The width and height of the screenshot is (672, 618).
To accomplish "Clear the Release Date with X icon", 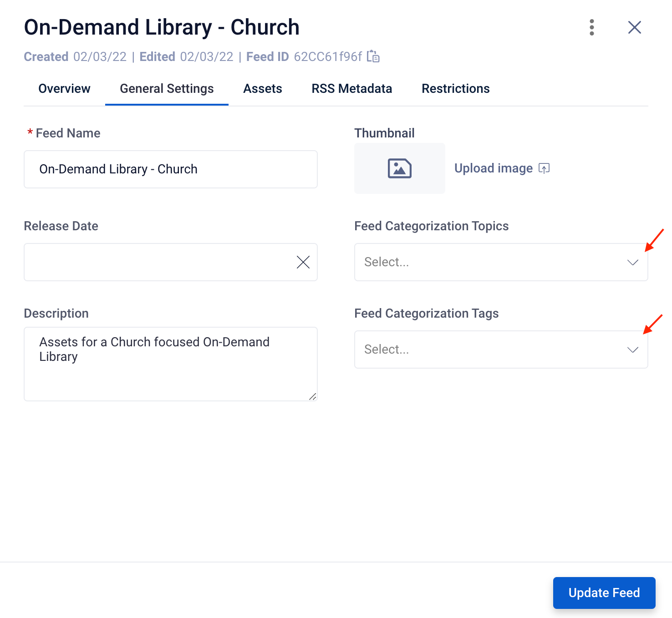I will [303, 262].
